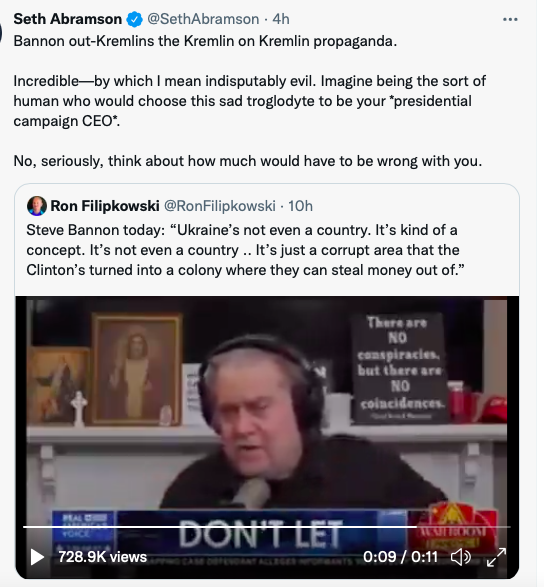Visit the @SethAbramson handle link
Image resolution: width=544 pixels, height=587 pixels.
(x=203, y=19)
